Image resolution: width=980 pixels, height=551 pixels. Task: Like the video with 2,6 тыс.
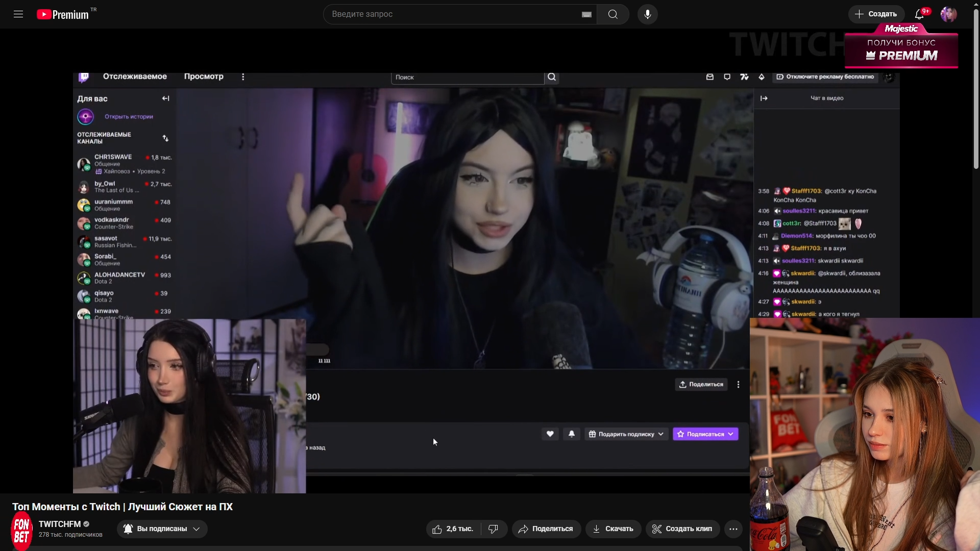453,529
